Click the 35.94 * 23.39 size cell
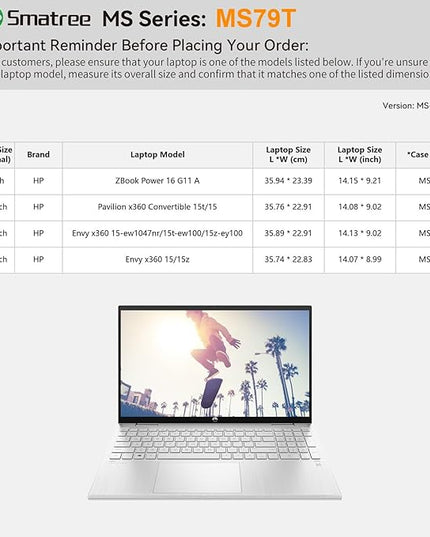This screenshot has height=537, width=430. tap(288, 181)
